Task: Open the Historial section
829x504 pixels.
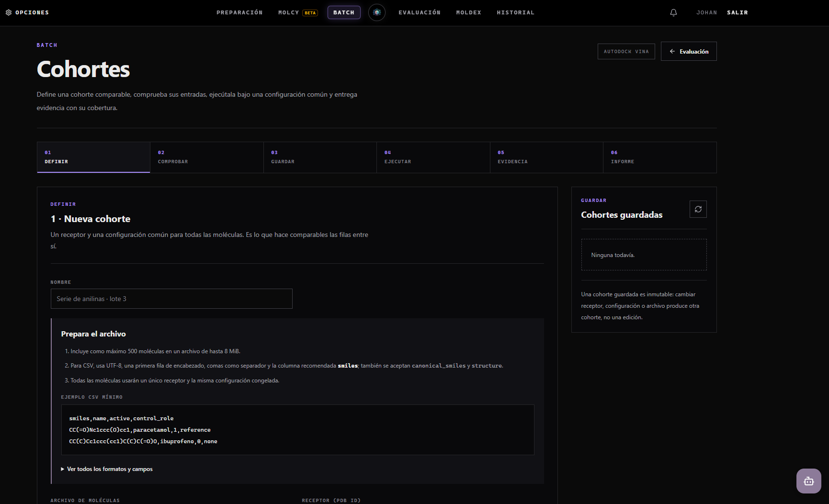Action: pyautogui.click(x=515, y=12)
